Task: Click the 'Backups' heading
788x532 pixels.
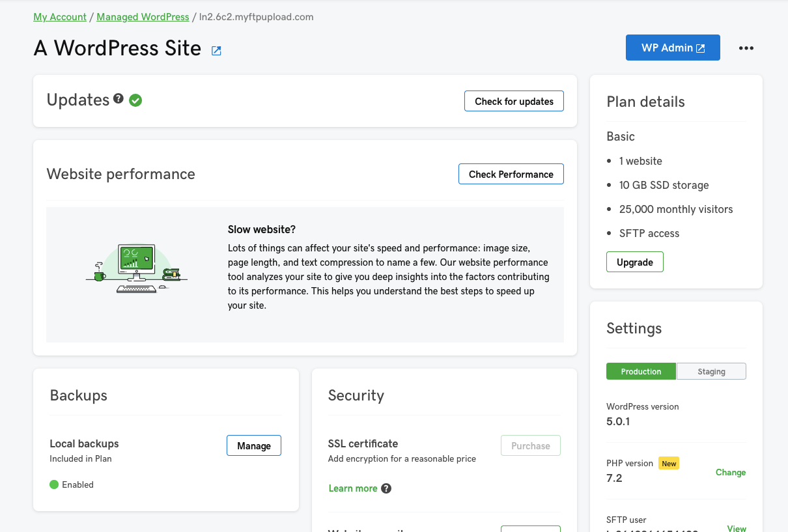Action: [78, 395]
